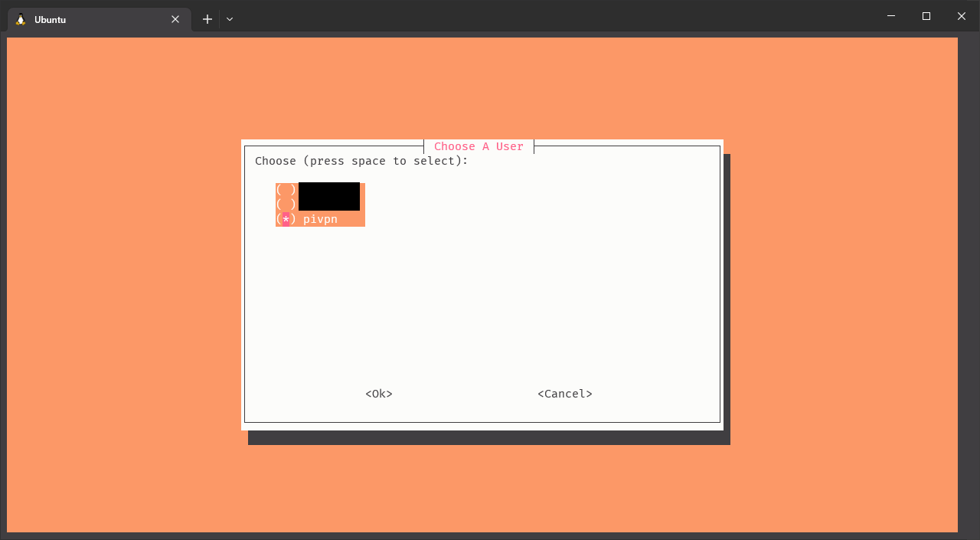The image size is (980, 540).
Task: Click the redacted name beside the second radio button
Action: (x=329, y=204)
